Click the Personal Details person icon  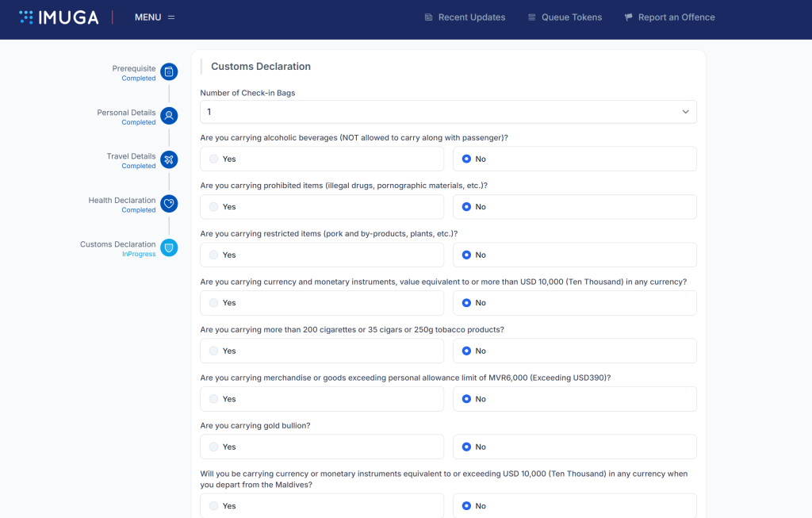coord(169,116)
